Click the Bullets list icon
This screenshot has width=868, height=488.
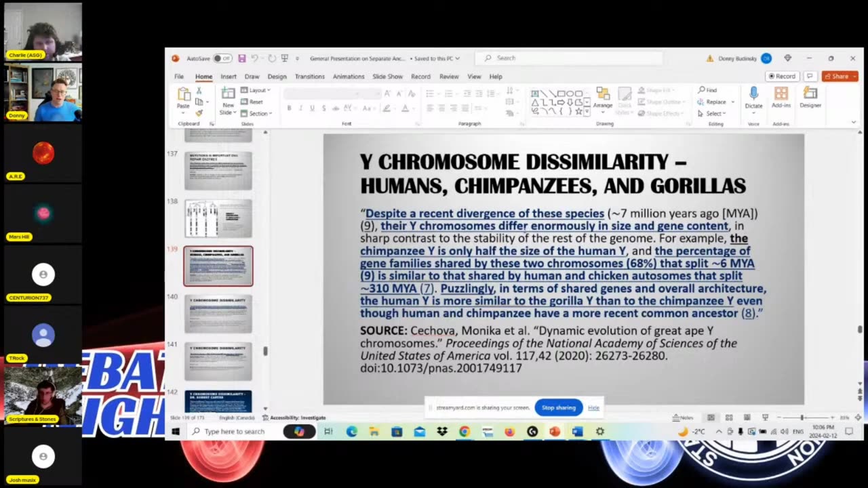click(x=430, y=94)
